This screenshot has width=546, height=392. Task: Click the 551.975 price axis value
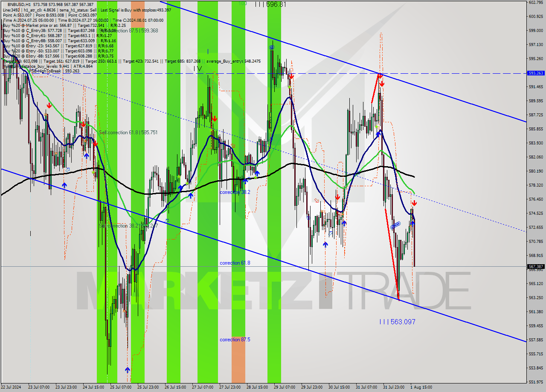point(536,382)
